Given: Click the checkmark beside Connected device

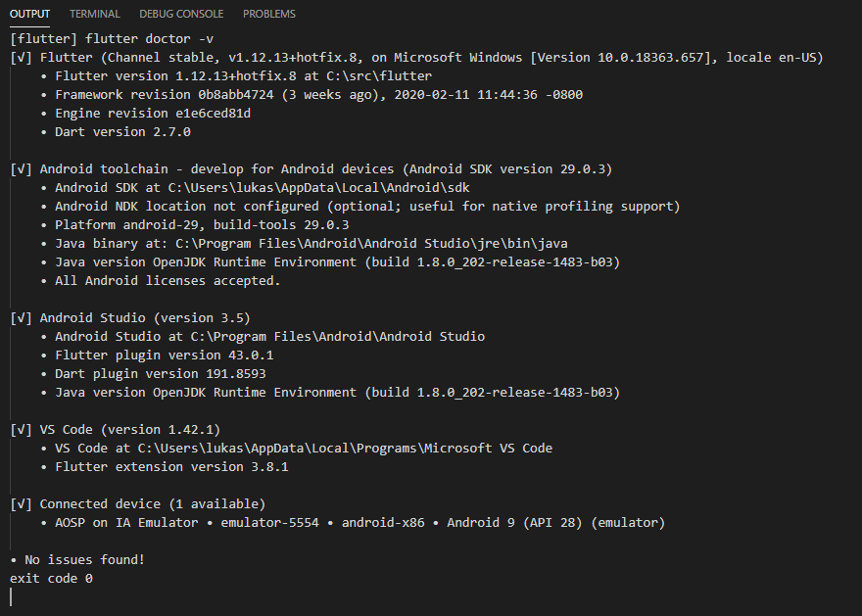Looking at the screenshot, I should pos(21,504).
